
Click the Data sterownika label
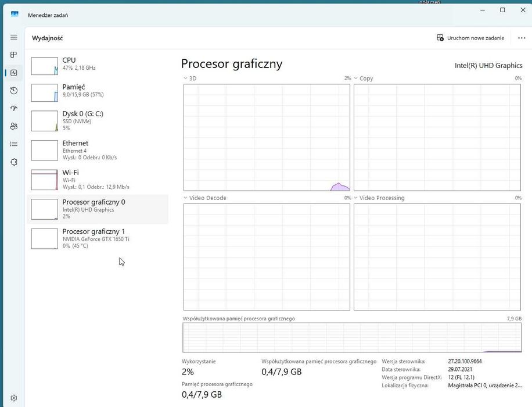tap(401, 369)
